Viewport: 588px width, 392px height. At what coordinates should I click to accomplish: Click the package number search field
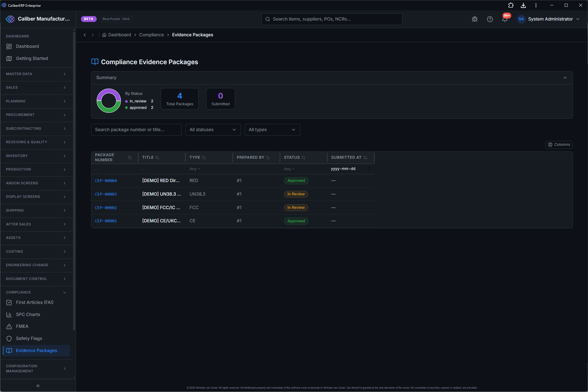coord(136,130)
